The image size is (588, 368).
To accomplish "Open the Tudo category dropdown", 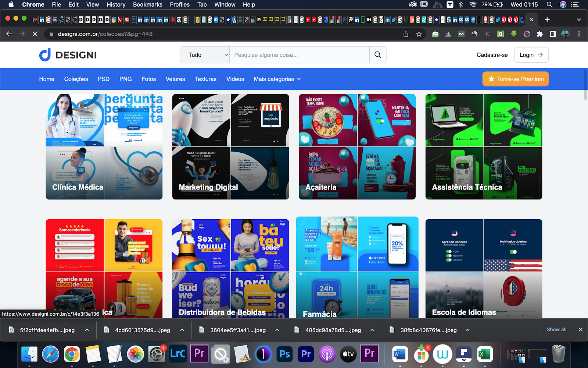I will tap(205, 55).
